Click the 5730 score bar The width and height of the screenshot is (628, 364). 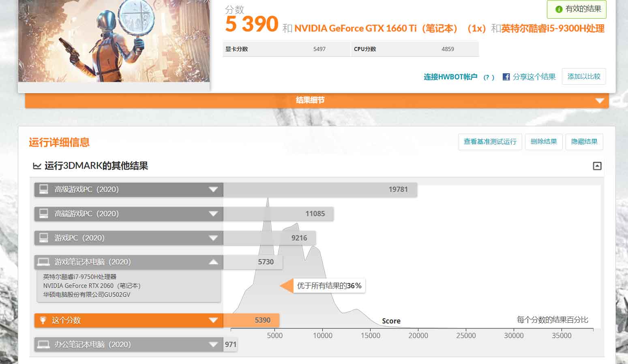click(x=253, y=262)
